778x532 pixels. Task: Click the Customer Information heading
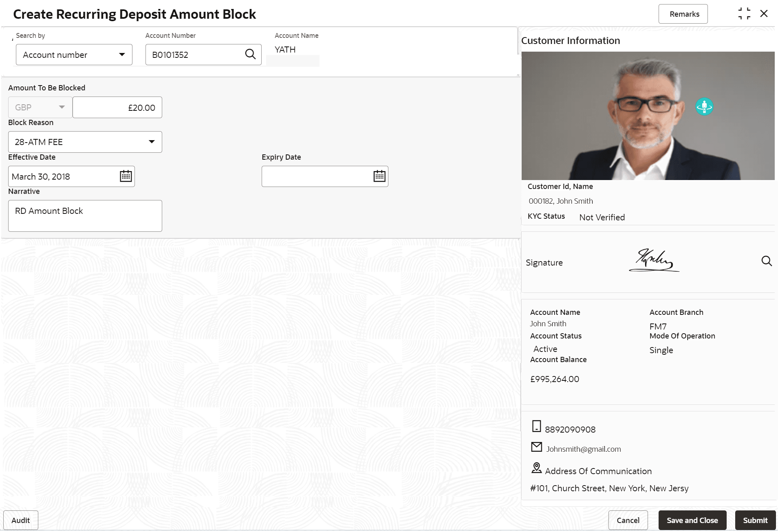point(571,41)
